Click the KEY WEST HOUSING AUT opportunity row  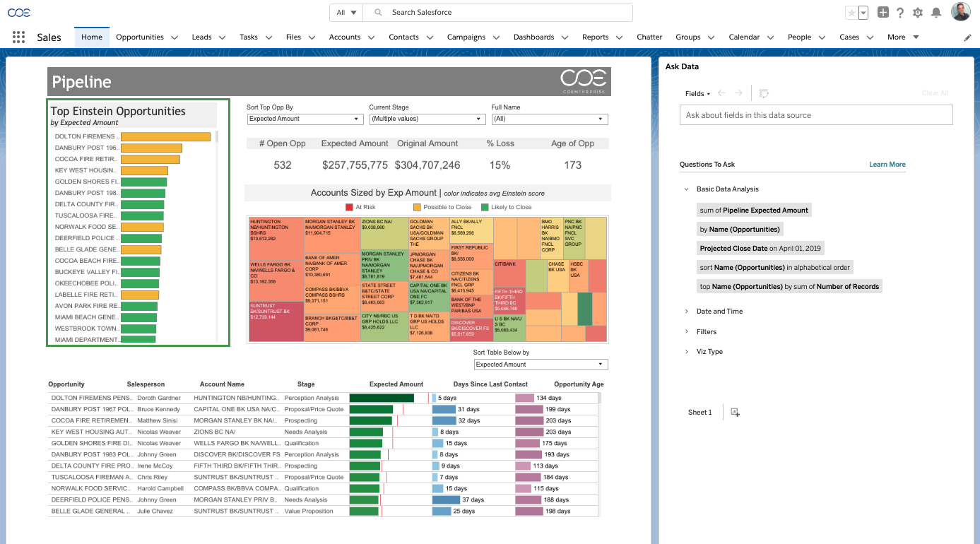(92, 432)
